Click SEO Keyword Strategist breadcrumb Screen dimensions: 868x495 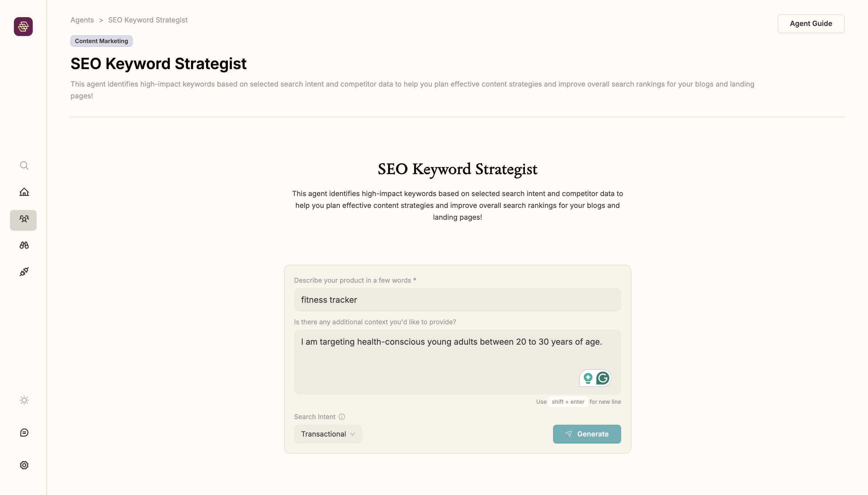pyautogui.click(x=148, y=20)
